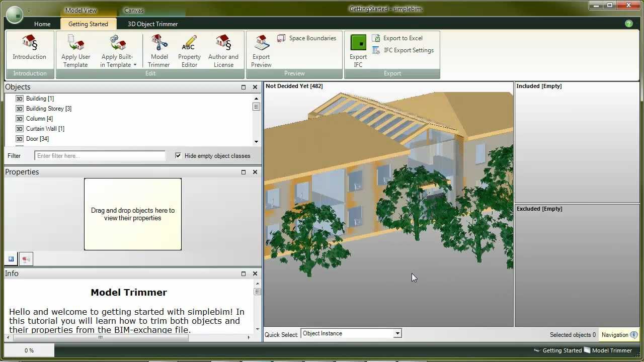
Task: Select Building Storey [3] row
Action: click(49, 109)
